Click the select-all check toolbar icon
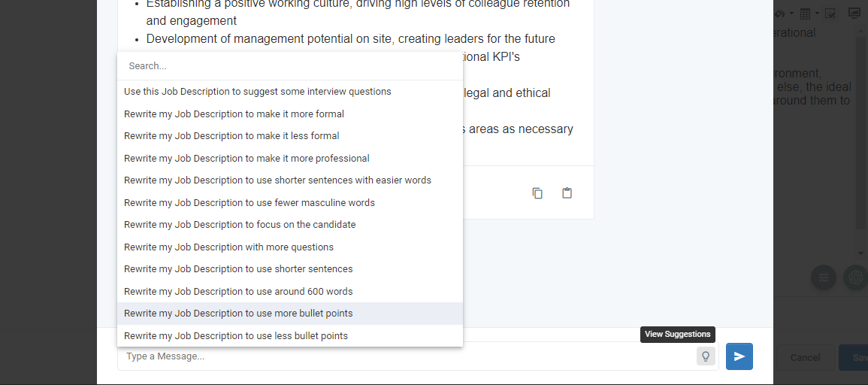 [830, 14]
